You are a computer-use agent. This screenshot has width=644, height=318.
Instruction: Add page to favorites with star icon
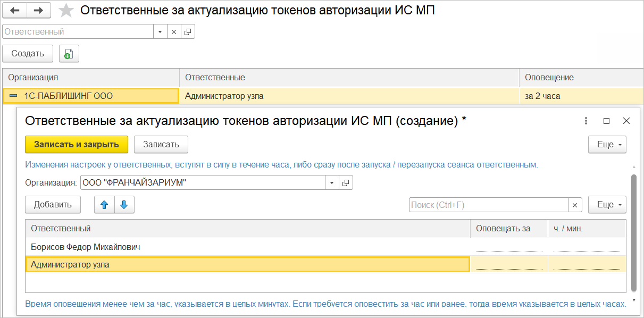(x=66, y=11)
